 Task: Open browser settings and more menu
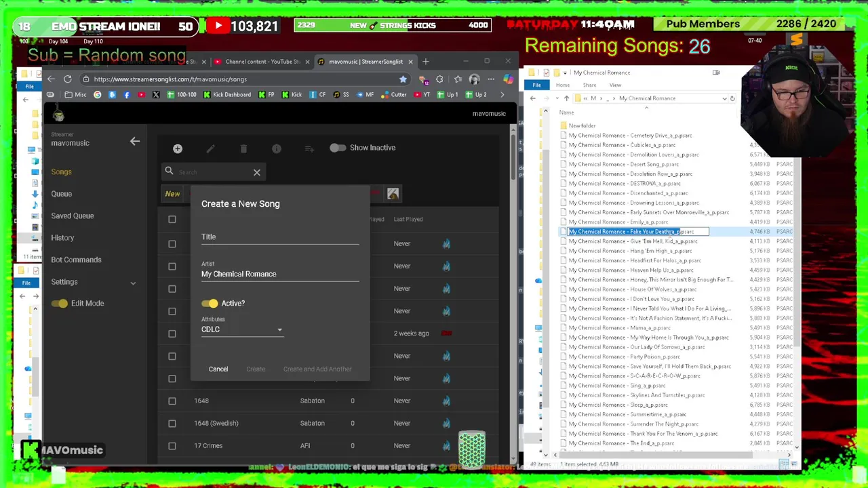[x=491, y=79]
